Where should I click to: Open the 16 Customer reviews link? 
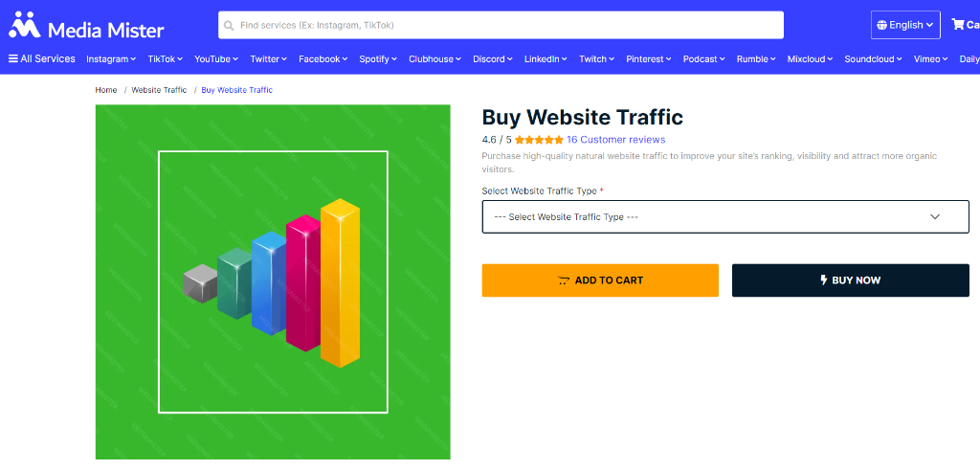coord(615,140)
